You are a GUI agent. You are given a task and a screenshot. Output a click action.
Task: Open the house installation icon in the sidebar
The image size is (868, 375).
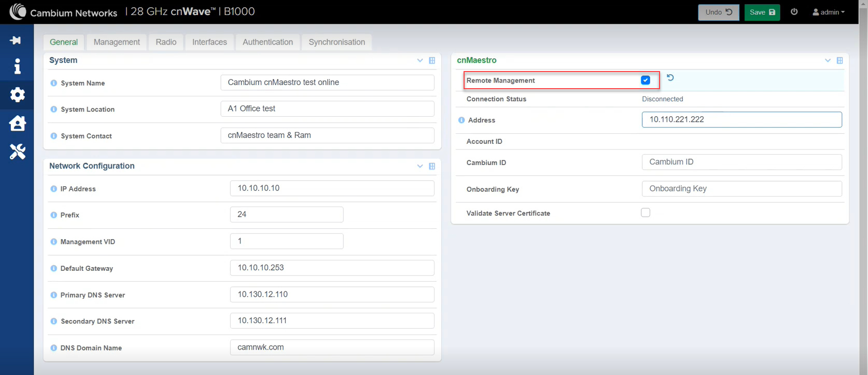tap(17, 123)
